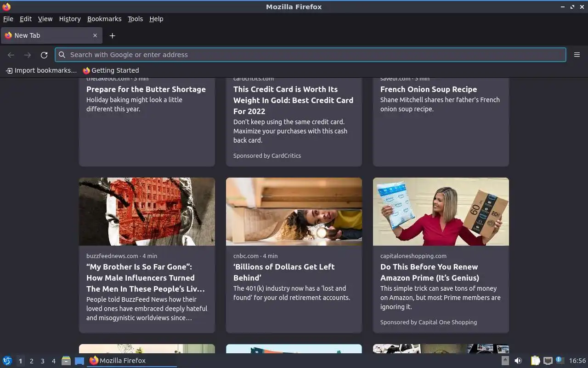Click the Forward navigation arrow
Viewport: 588px width, 368px height.
click(28, 55)
